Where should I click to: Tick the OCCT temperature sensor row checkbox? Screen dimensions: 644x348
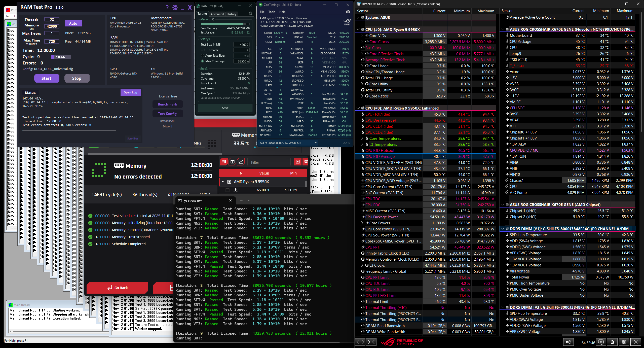point(228,190)
